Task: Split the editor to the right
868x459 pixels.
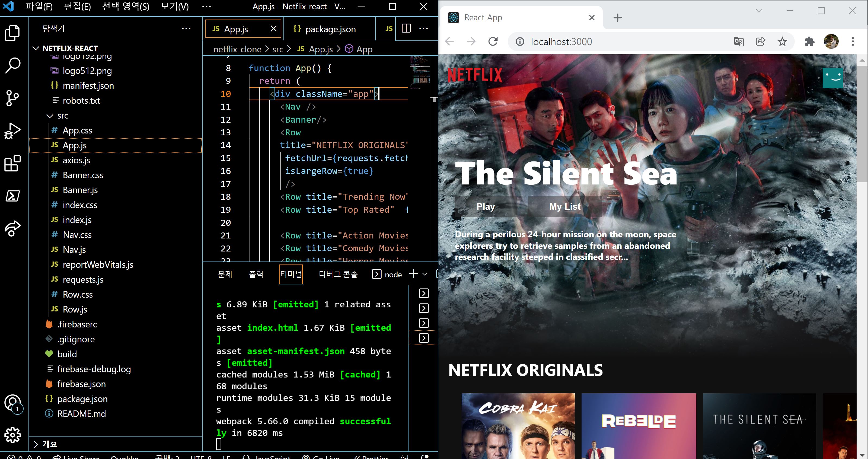Action: coord(406,29)
